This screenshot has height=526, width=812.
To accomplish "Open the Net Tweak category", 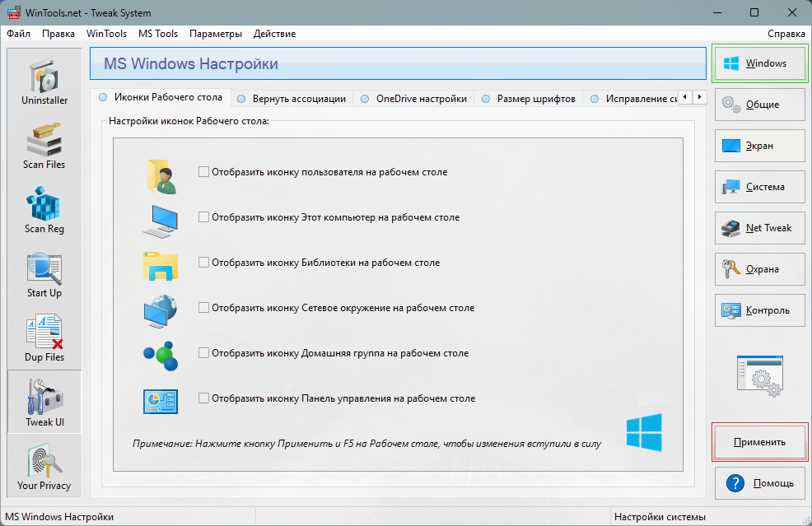I will click(x=759, y=228).
